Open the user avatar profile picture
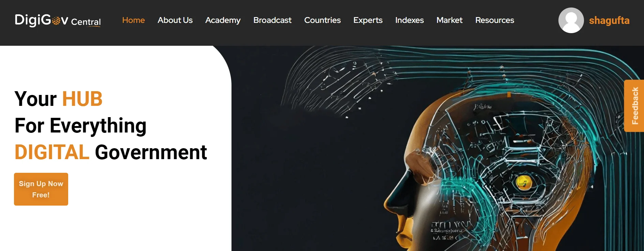Screen dimensions: 644x251 pyautogui.click(x=571, y=20)
